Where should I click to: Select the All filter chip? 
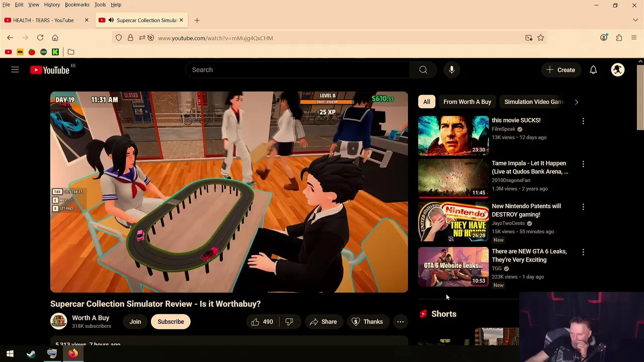427,102
